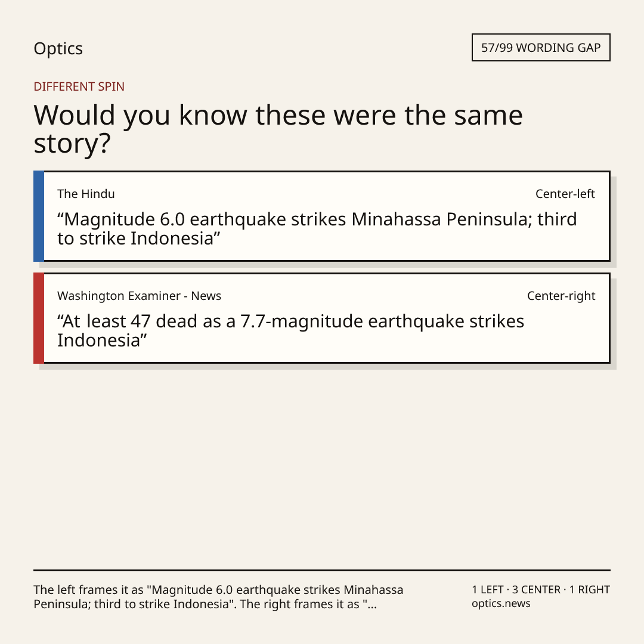Click Washington Examiner - News source name
Viewport: 644px width, 644px height.
[x=139, y=296]
